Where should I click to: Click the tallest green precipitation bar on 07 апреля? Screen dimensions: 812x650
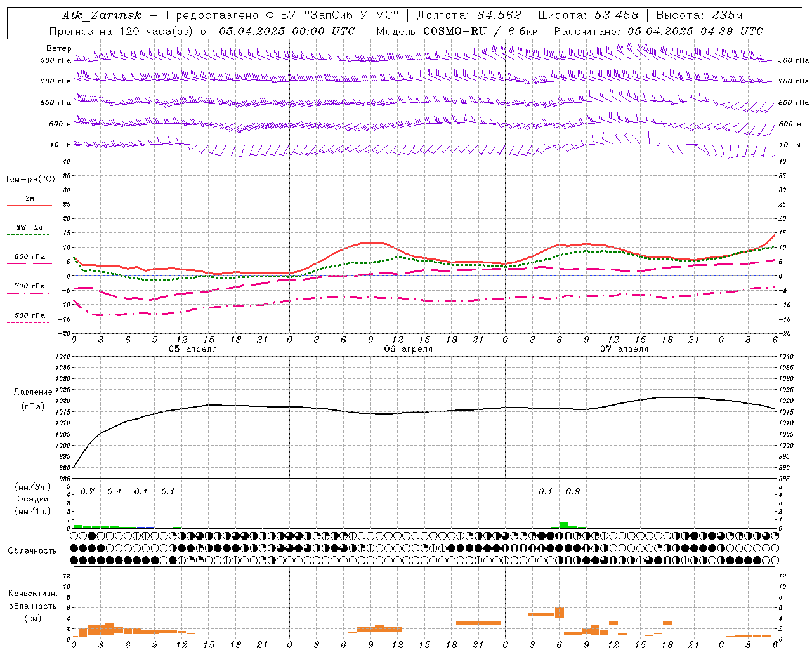(x=563, y=525)
